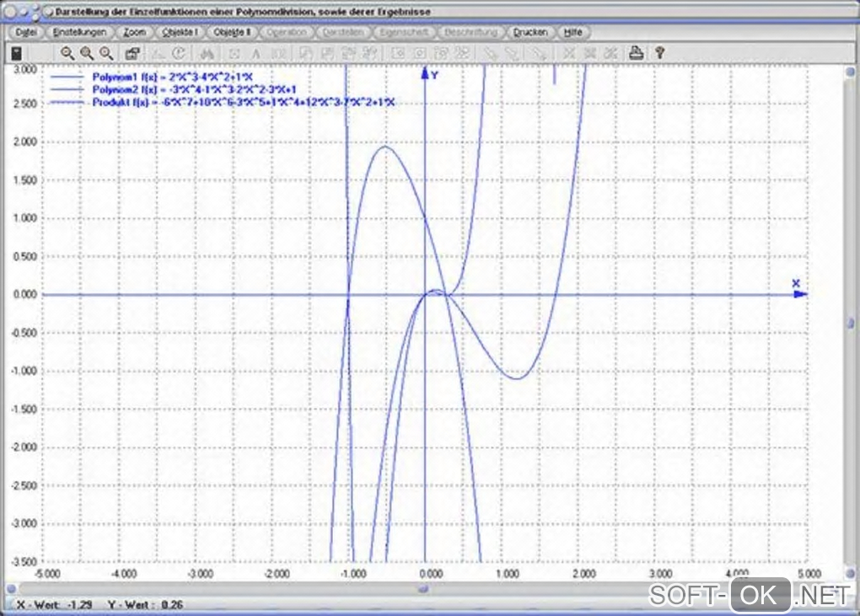The width and height of the screenshot is (860, 616).
Task: Open the Hilfe menu
Action: [572, 32]
